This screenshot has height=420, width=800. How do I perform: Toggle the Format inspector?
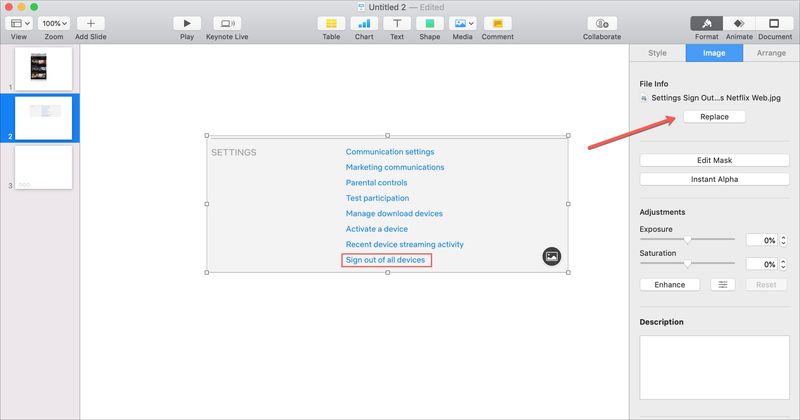click(x=707, y=23)
